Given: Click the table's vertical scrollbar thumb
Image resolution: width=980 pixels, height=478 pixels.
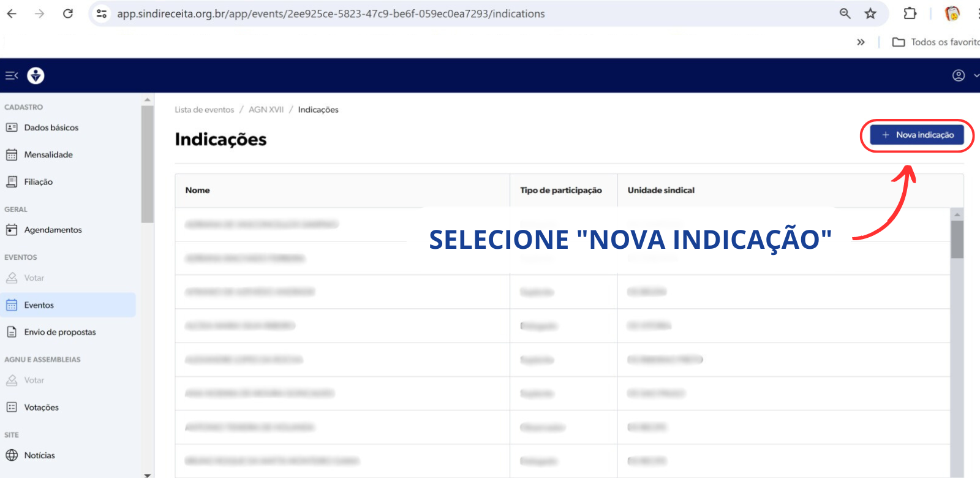Looking at the screenshot, I should [x=957, y=239].
